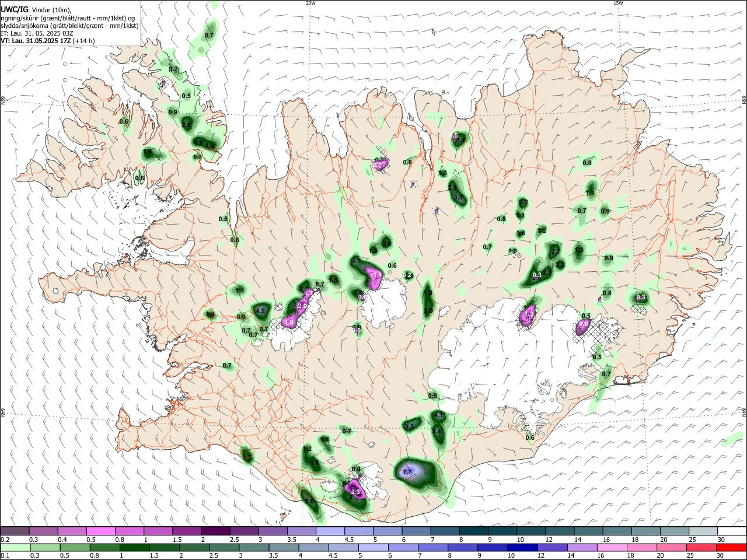Click the '30' label on the upper scale
747x560 pixels.
coord(721,540)
